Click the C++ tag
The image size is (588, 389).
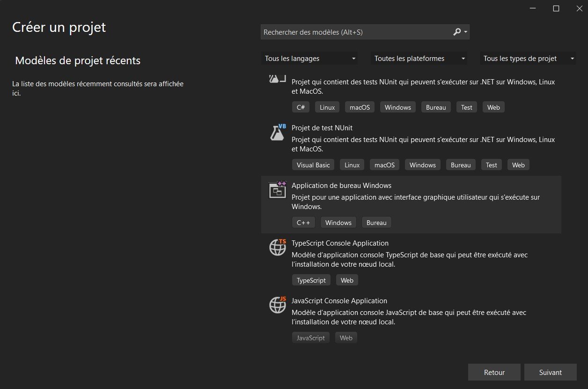(x=303, y=223)
